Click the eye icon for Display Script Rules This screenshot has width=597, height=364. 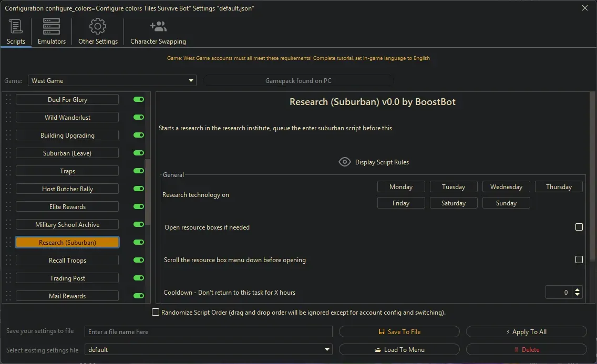point(344,162)
